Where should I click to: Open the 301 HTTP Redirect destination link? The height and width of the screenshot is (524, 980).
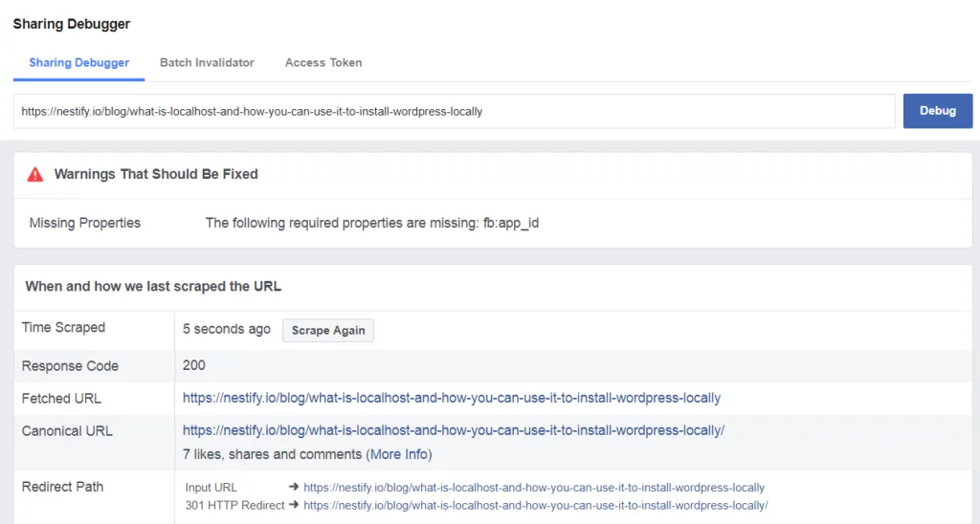pyautogui.click(x=536, y=505)
